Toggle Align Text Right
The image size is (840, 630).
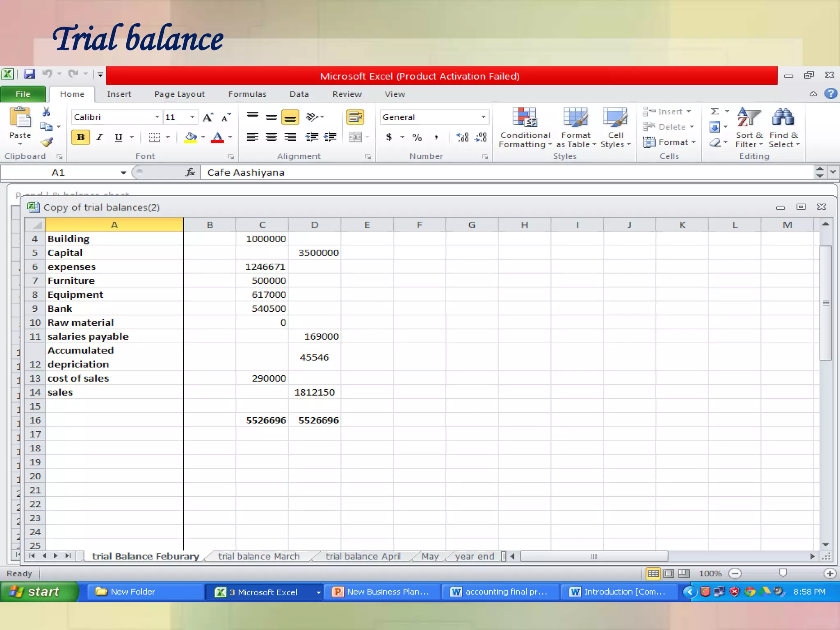coord(290,137)
